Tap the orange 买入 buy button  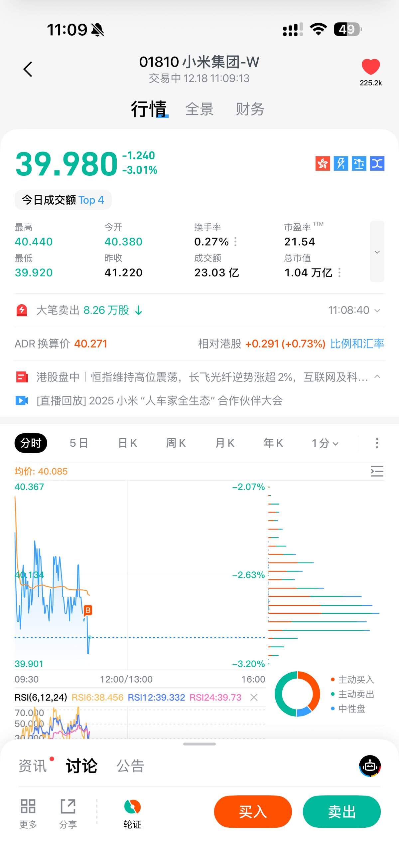click(x=253, y=812)
